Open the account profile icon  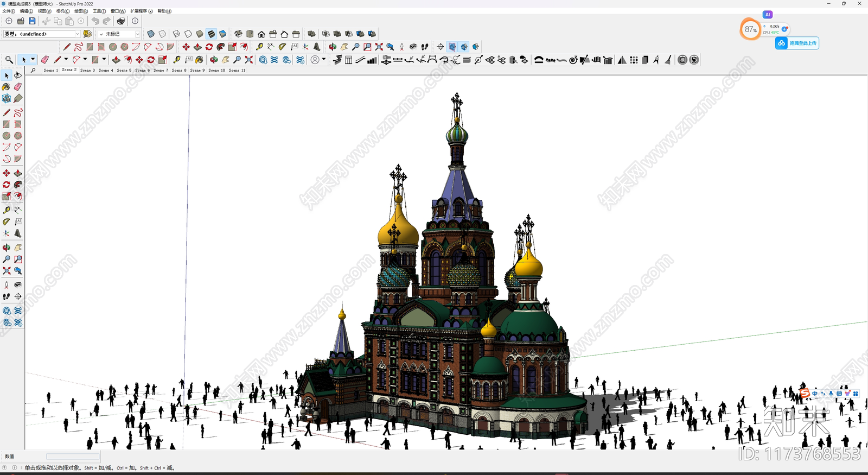coord(315,60)
